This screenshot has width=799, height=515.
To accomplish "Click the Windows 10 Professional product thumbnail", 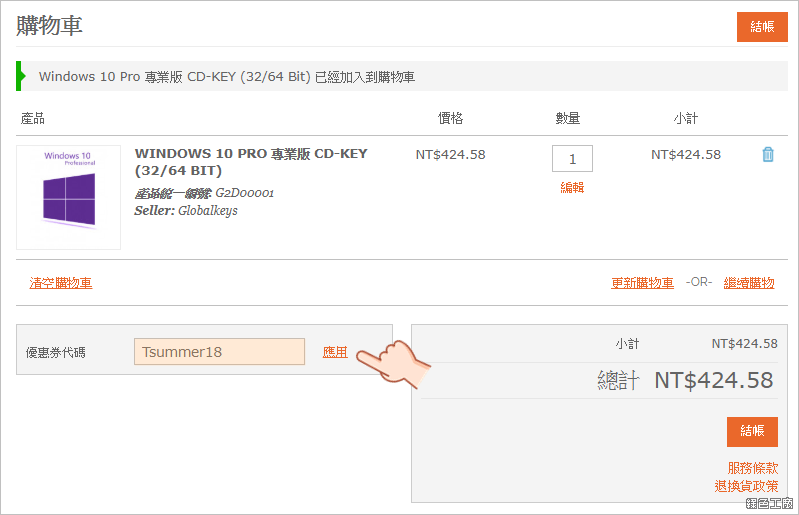I will click(68, 197).
